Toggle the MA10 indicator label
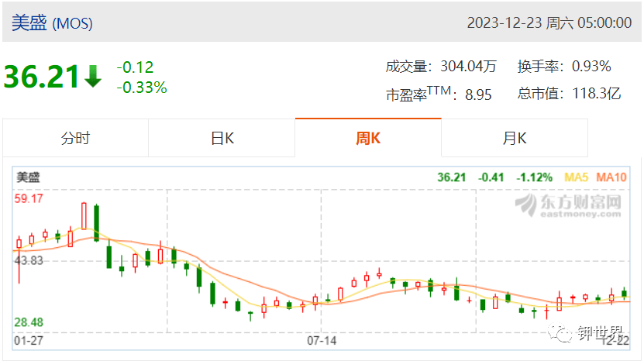Screen dimensions: 644x361 (x=611, y=177)
